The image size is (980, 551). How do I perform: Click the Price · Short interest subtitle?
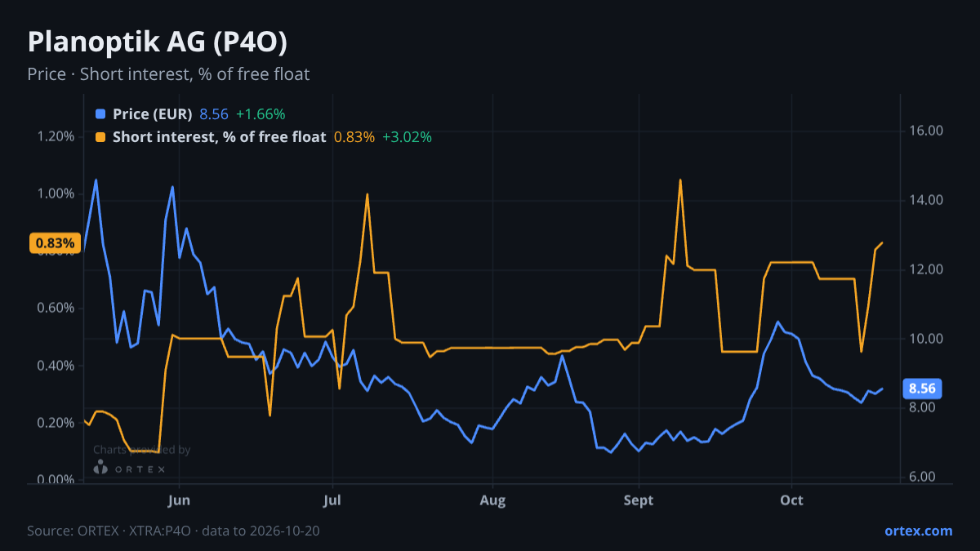coord(168,74)
